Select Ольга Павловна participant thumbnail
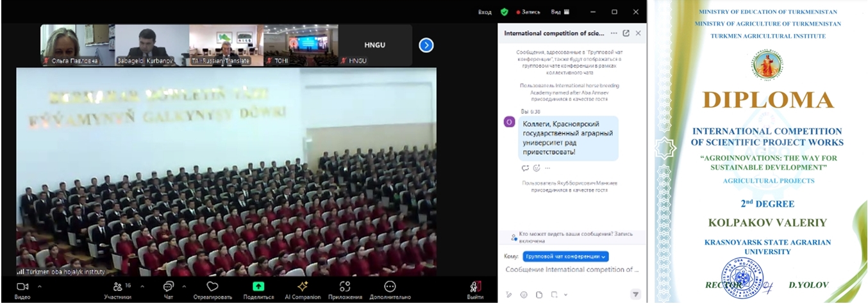Screen dimensions: 868x306 pyautogui.click(x=77, y=45)
